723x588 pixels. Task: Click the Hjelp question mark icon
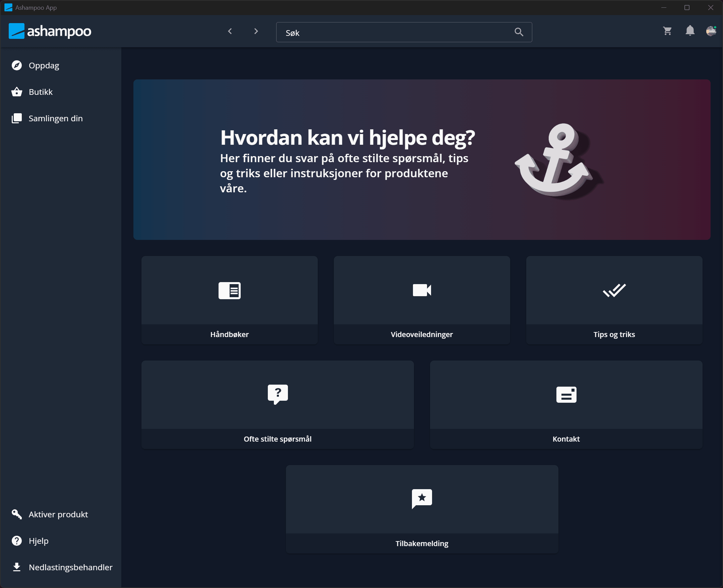point(17,540)
